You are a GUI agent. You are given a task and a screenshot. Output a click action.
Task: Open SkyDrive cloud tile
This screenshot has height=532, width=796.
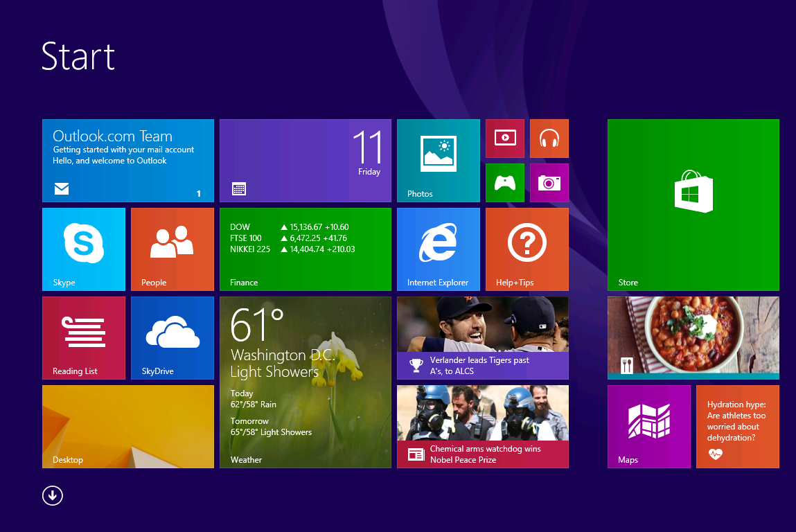click(173, 338)
